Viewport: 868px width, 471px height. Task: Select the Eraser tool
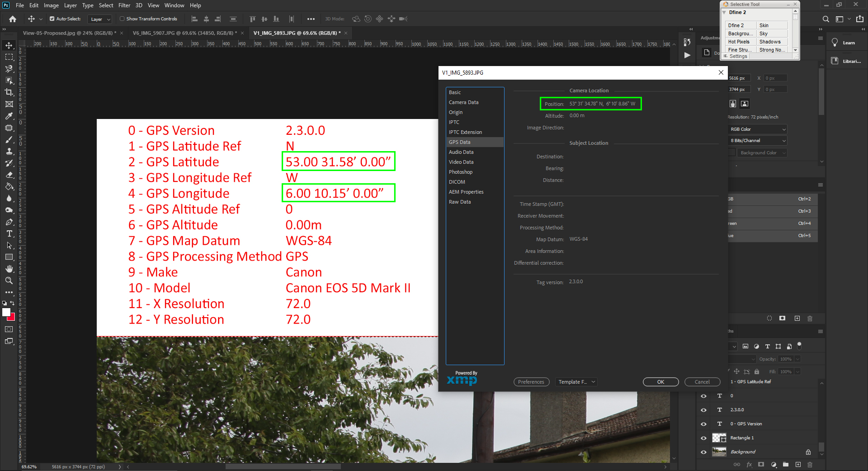coord(9,175)
